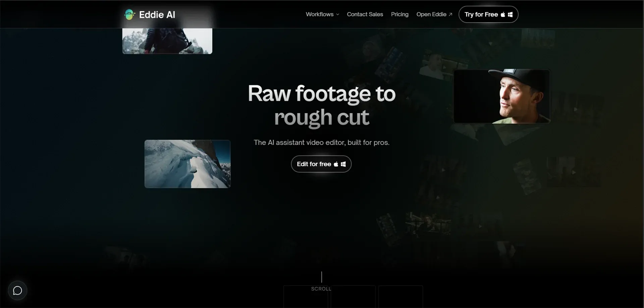Select the snowy mountain ridge video thumbnail
Viewport: 644px width, 308px height.
point(187,164)
